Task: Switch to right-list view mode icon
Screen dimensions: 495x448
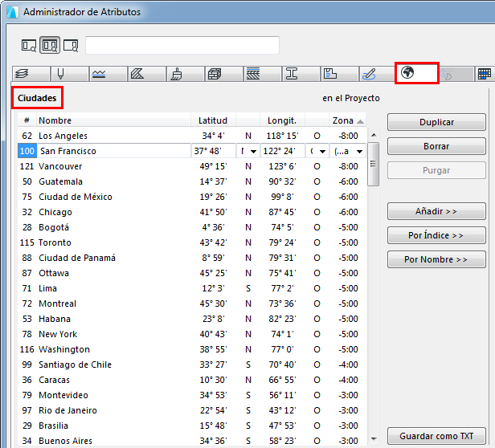Action: coord(71,46)
